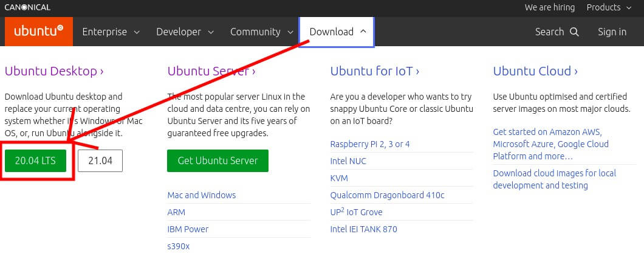Open the Ubuntu for IoT heading link
The width and height of the screenshot is (644, 262).
pos(375,71)
